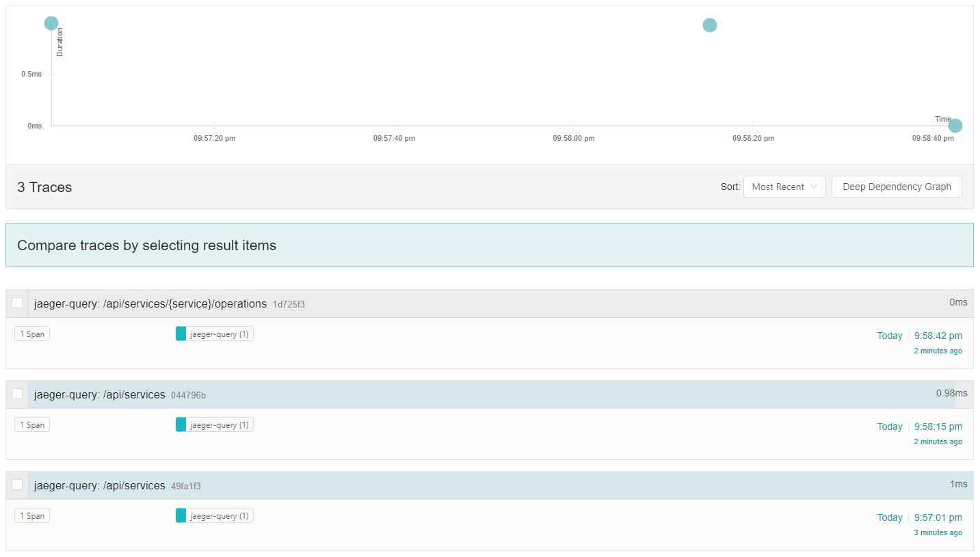Click the 1 Span badge of trace 044796b

tap(32, 425)
